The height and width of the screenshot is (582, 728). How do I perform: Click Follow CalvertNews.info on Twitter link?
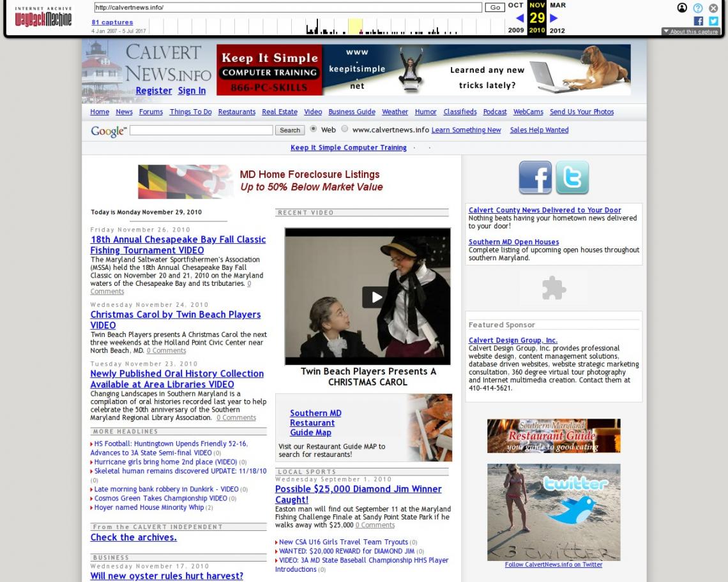tap(554, 564)
